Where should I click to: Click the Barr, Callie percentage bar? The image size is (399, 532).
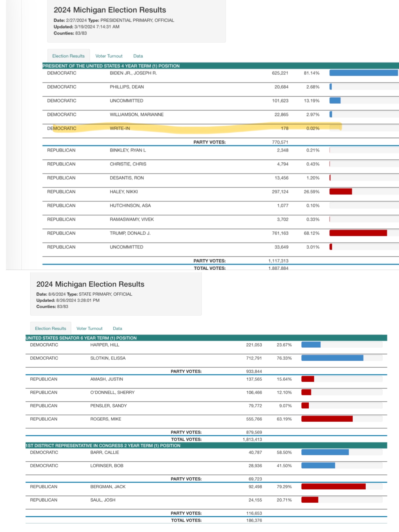click(x=325, y=452)
